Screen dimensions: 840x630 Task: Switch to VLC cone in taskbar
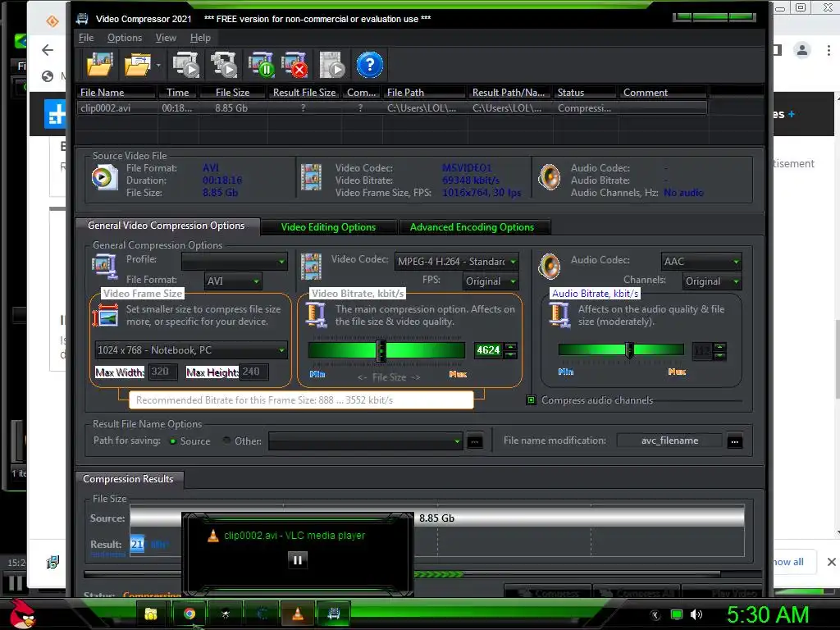[x=298, y=614]
